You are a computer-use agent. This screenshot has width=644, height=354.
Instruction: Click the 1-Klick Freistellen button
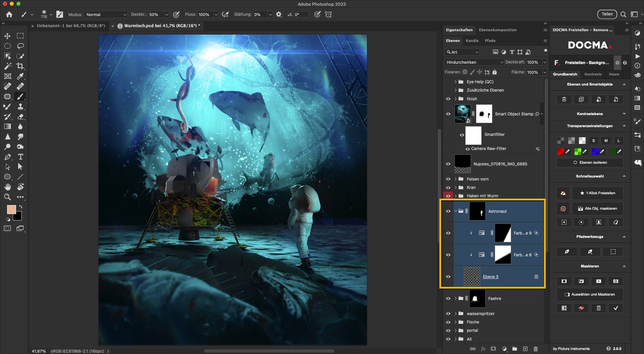pos(597,193)
